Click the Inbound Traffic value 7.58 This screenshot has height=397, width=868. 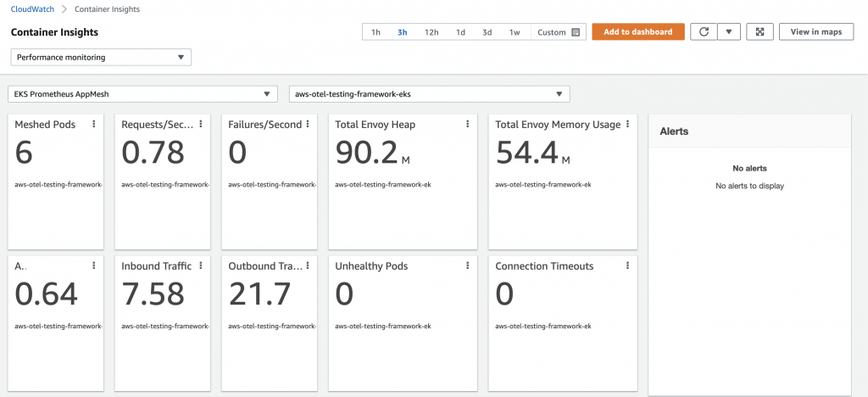tap(153, 294)
